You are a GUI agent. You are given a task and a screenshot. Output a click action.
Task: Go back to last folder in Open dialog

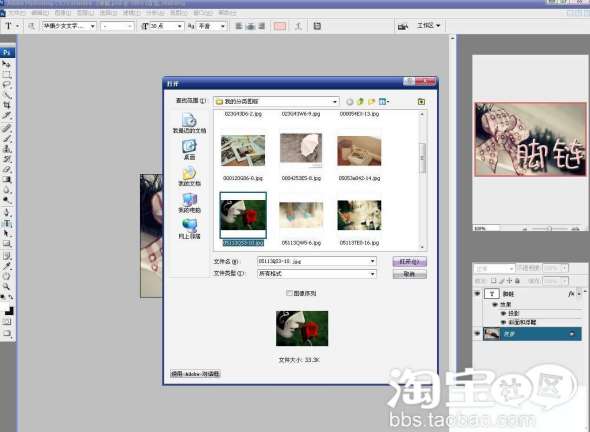coord(350,102)
